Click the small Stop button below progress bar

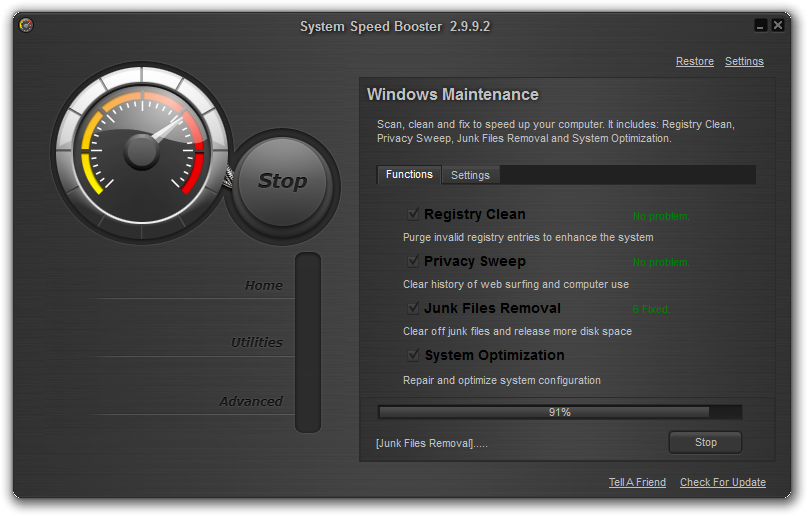point(705,442)
